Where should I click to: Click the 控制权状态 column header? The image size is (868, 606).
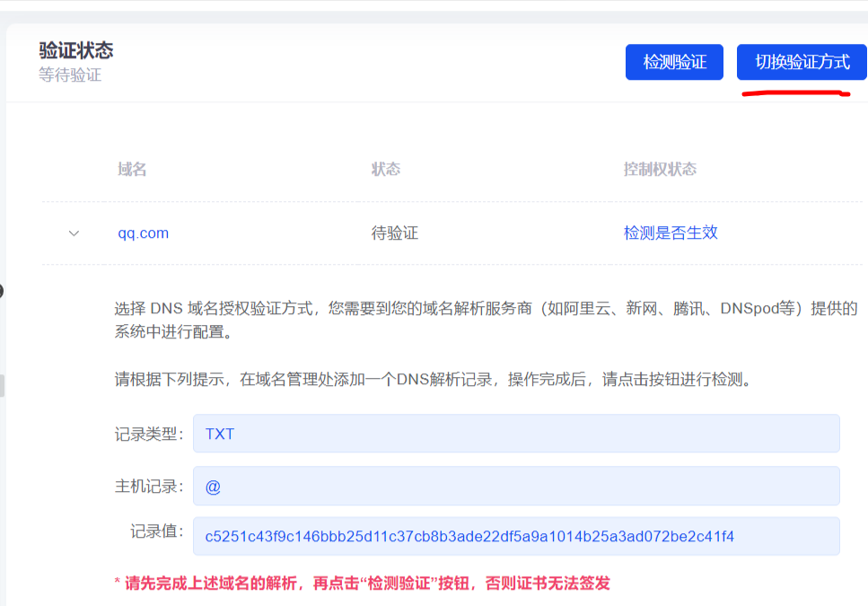point(660,170)
